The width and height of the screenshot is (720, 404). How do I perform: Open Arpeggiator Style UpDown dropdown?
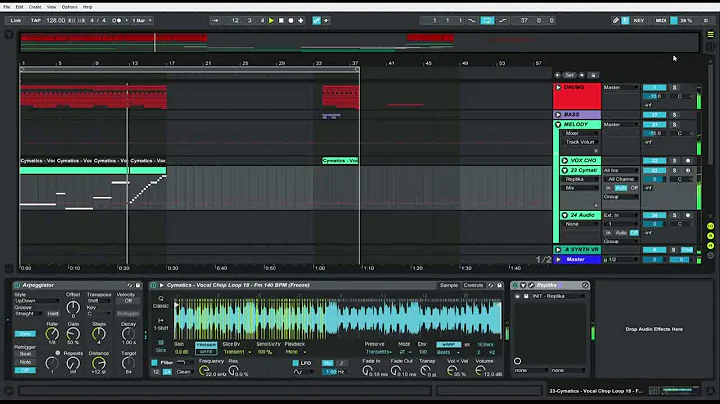[37, 301]
